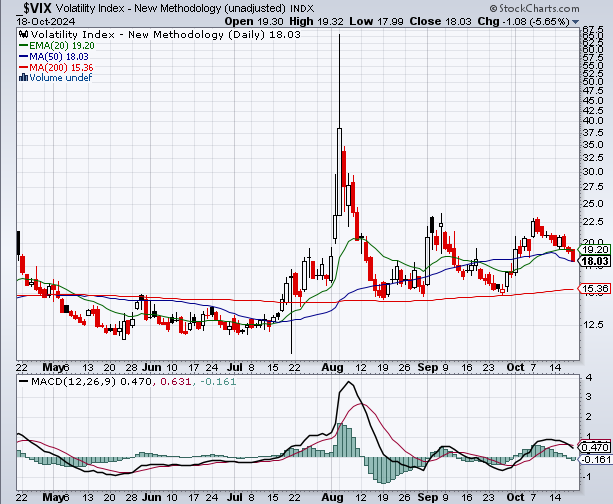Click the red 15.36 price tag
613x504 pixels.
click(595, 289)
